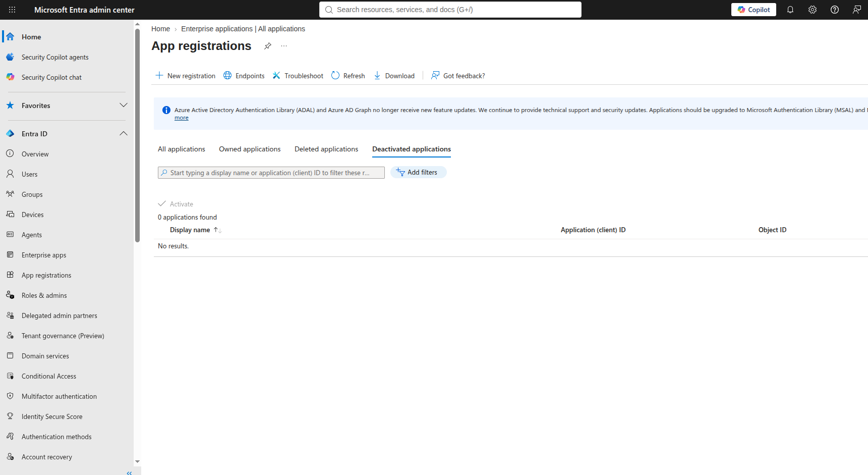Screen dimensions: 868x475
Task: Open Agents icon in sidebar
Action: pyautogui.click(x=10, y=234)
